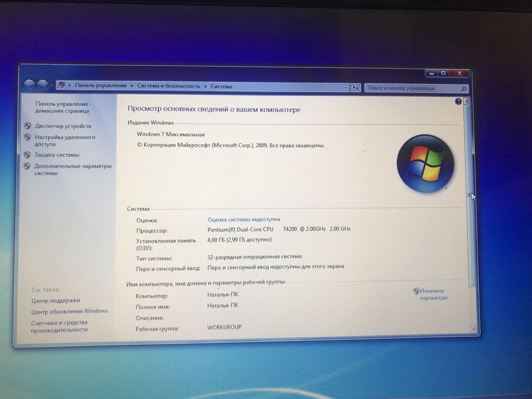Close the System window

click(x=460, y=73)
